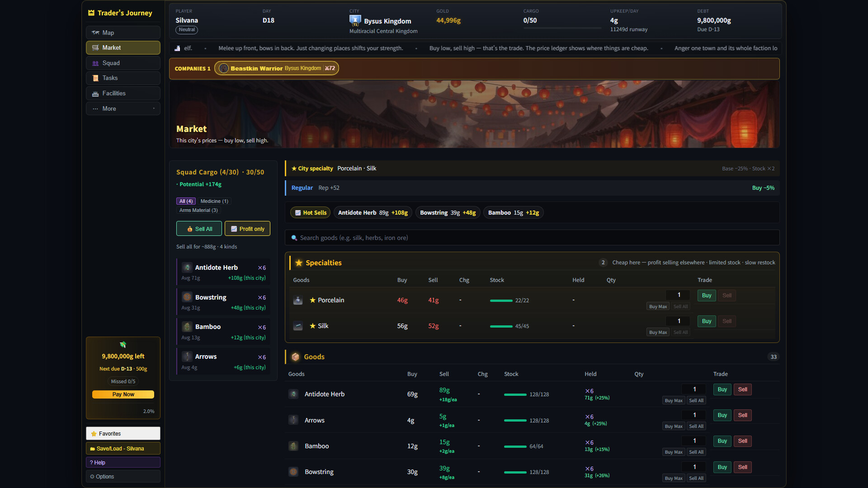Viewport: 868px width, 488px height.
Task: Click the Bysus Kingdom city flag icon
Action: [x=355, y=20]
